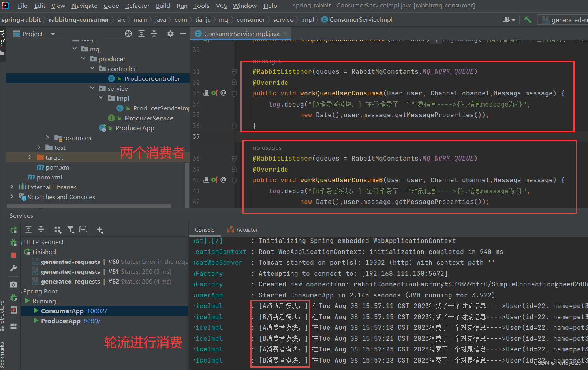Open Project panel gear options

pos(171,34)
